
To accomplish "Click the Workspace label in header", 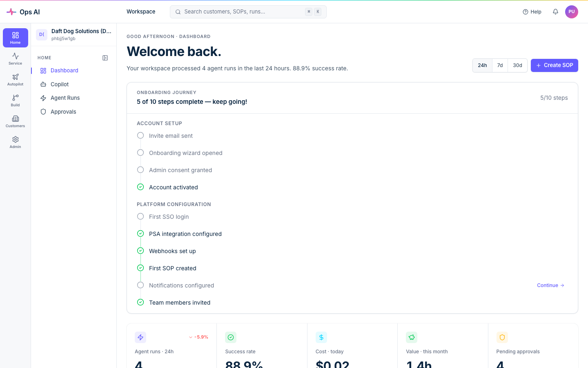I will point(141,11).
